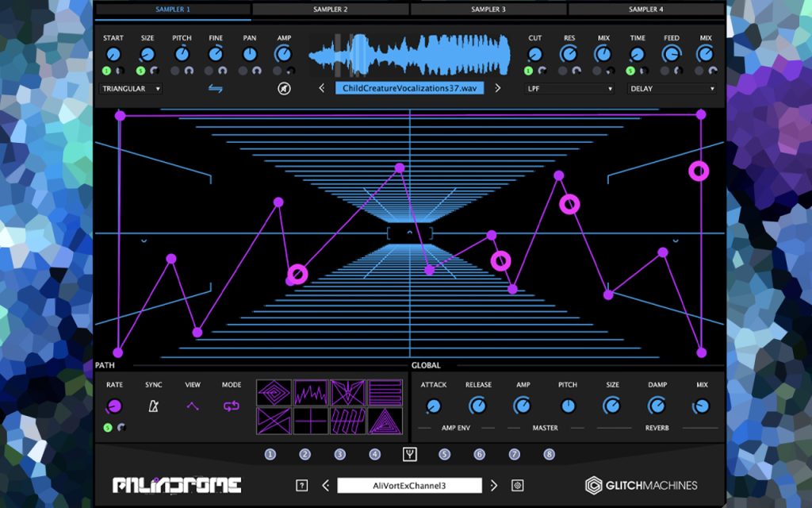This screenshot has width=812, height=508.
Task: Click the path view icon
Action: (193, 406)
